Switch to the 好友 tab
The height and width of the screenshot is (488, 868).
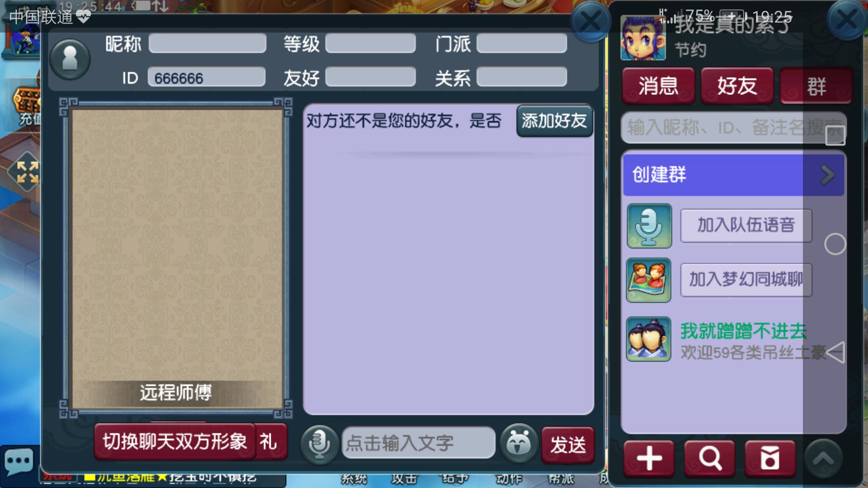click(737, 86)
